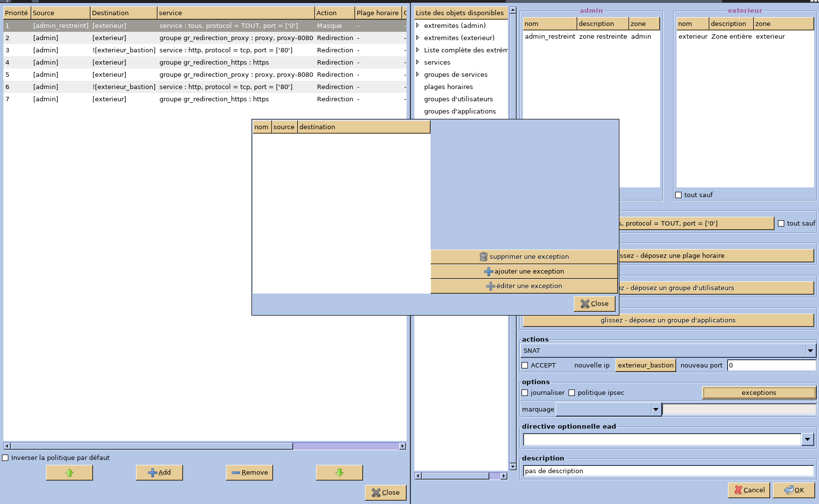Image resolution: width=819 pixels, height=504 pixels.
Task: Click the description text field
Action: (668, 471)
